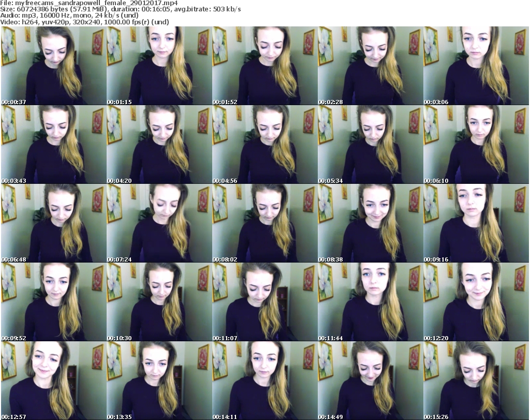Choose the thumbnail frame at 00:07:24

coord(159,223)
